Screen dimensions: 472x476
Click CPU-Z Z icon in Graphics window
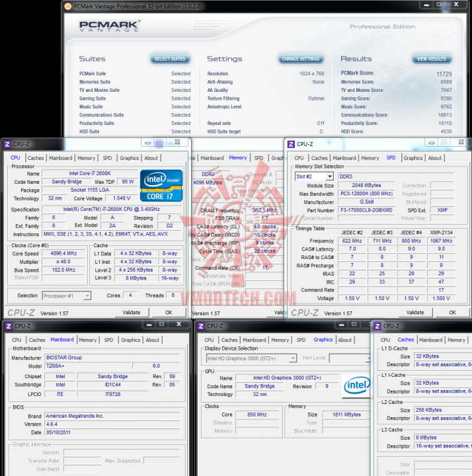[201, 326]
